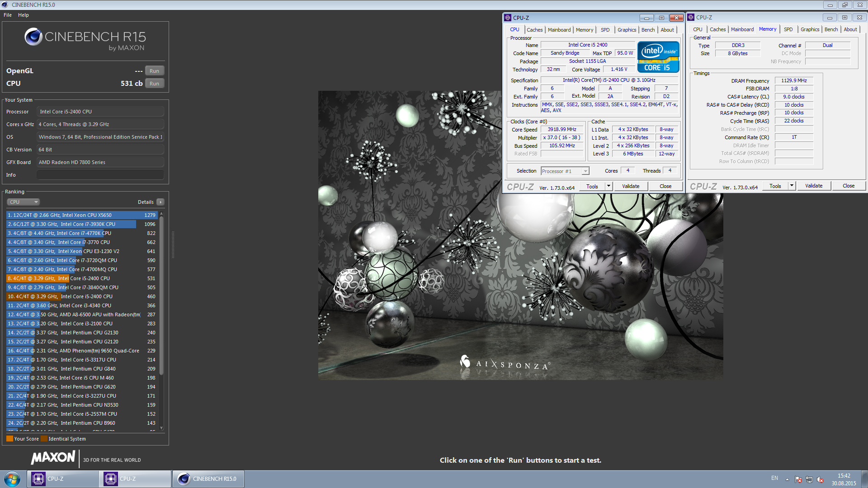This screenshot has height=488, width=868.
Task: Click the Intel Core i5 logo badge
Action: point(658,56)
